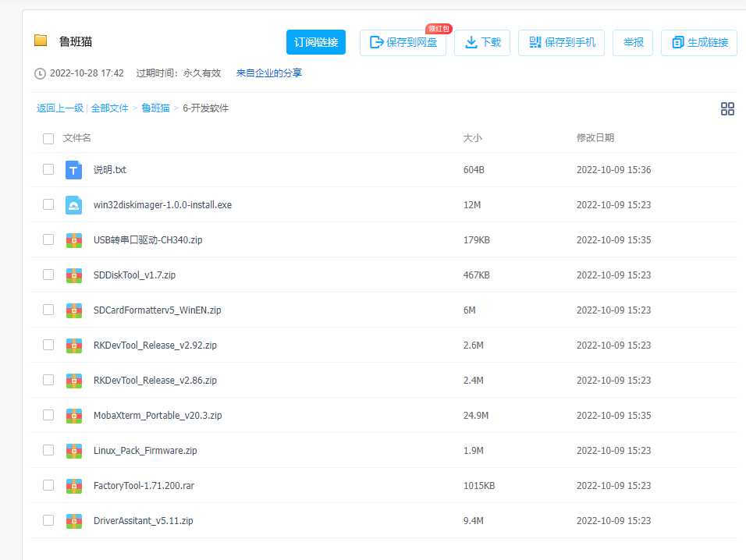This screenshot has width=746, height=560.
Task: Check the box for win32diskimager-1.0.0-install.exe
Action: pos(48,204)
